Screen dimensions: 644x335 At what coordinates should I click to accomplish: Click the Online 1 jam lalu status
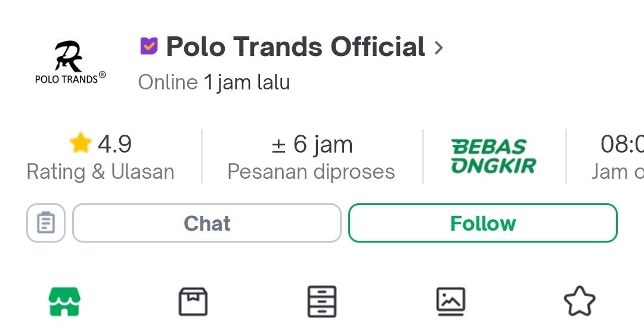pos(214,82)
